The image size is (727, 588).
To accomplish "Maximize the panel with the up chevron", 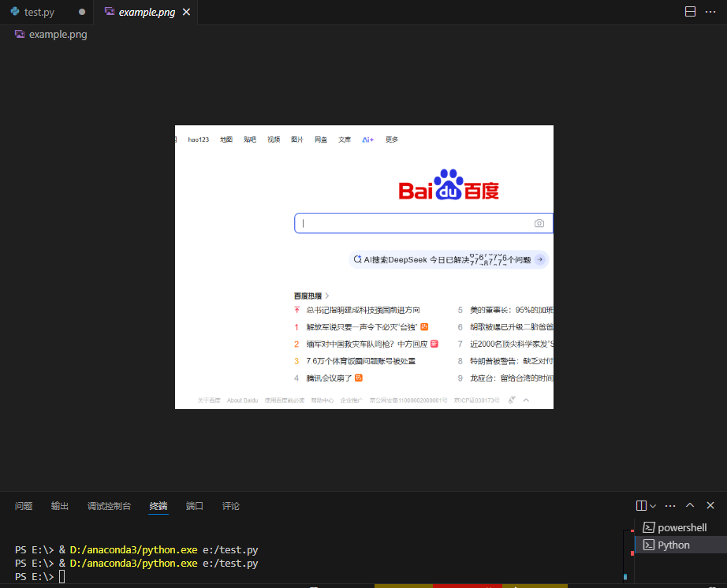I will click(x=690, y=505).
